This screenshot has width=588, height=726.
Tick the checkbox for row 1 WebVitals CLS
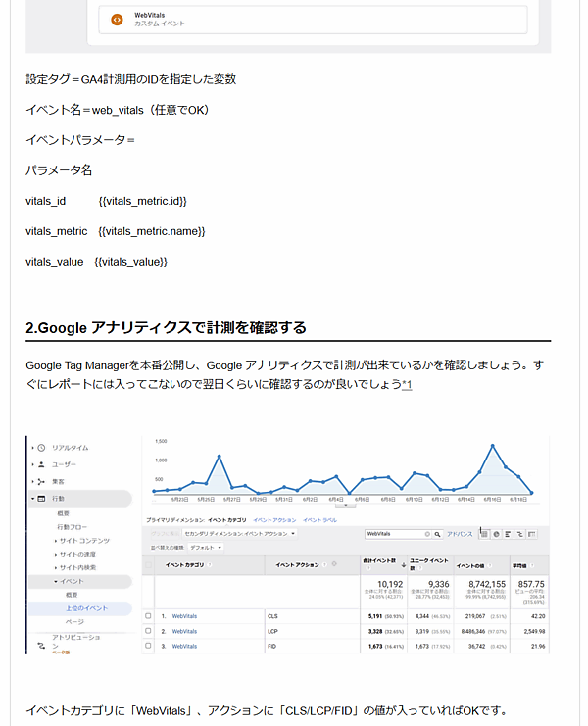point(148,616)
